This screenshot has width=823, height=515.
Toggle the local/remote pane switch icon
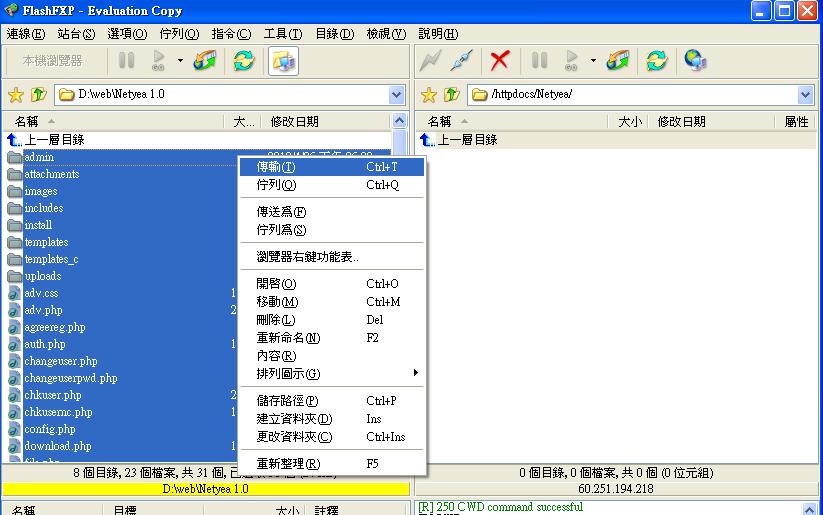click(x=283, y=61)
